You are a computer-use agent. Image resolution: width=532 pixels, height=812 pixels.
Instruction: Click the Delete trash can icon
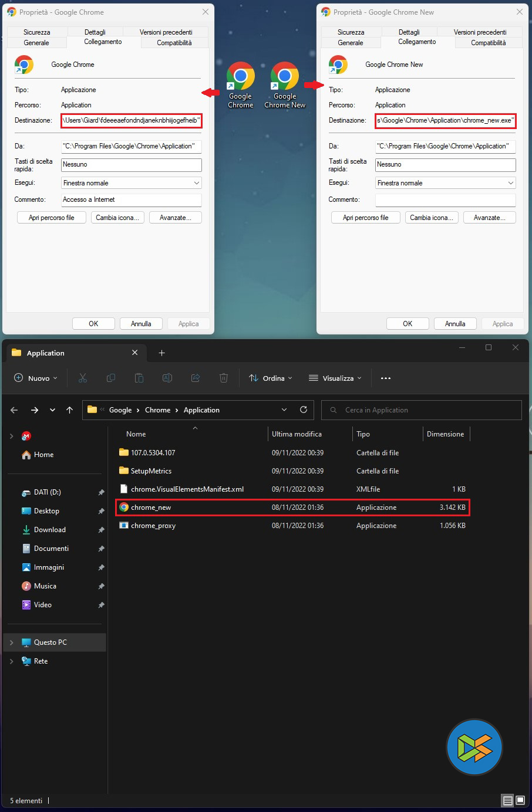pyautogui.click(x=224, y=378)
